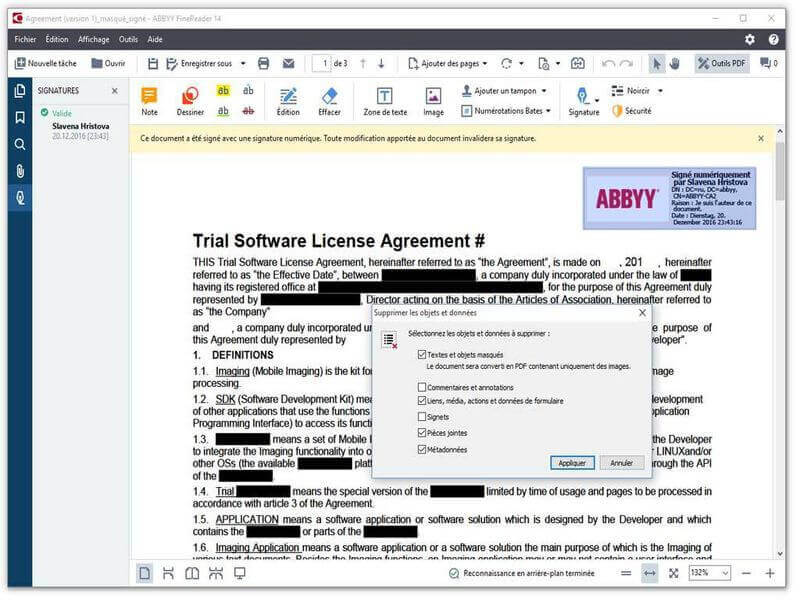Uncheck Textes et objets masqués checkbox

pyautogui.click(x=422, y=355)
